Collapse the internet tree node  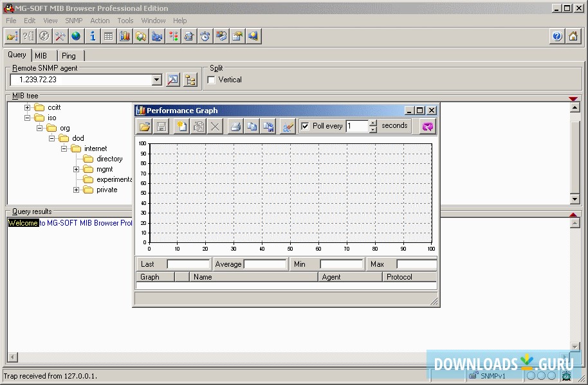pyautogui.click(x=64, y=148)
